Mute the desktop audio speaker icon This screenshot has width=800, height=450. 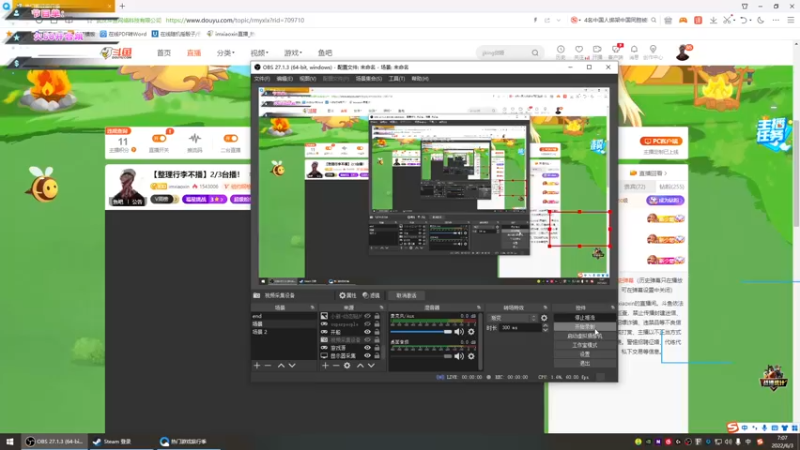coord(459,356)
